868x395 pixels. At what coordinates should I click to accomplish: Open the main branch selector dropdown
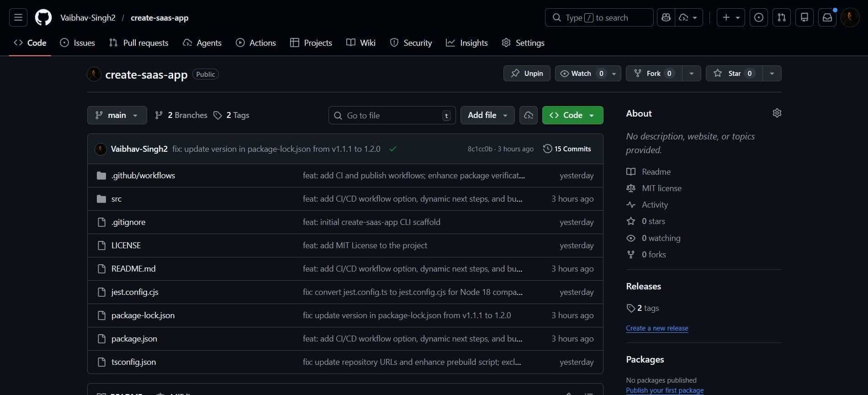point(117,115)
